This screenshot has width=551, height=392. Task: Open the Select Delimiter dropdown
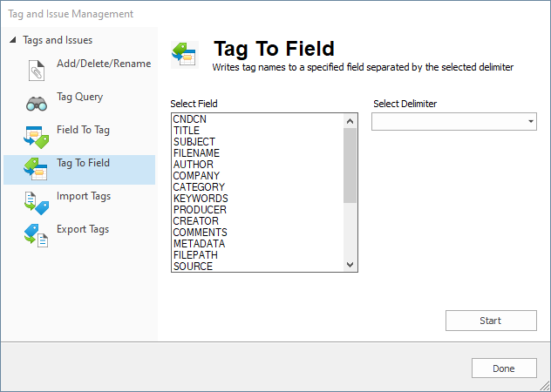[x=454, y=122]
